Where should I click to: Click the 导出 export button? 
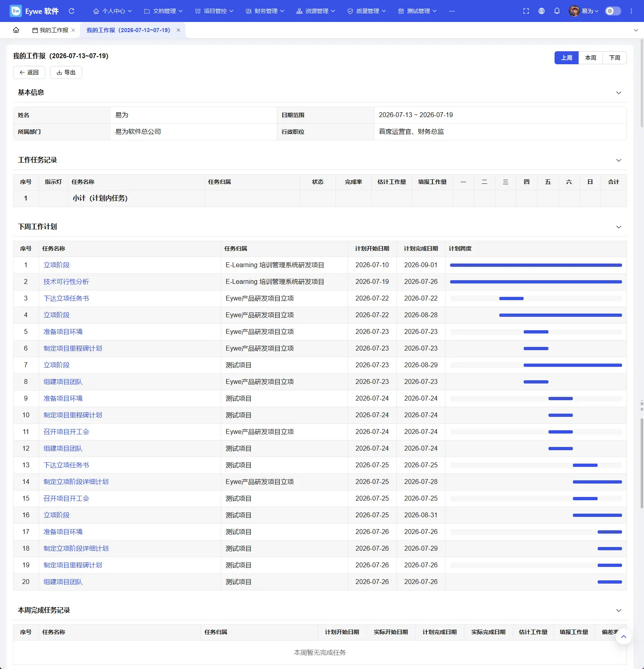point(66,72)
